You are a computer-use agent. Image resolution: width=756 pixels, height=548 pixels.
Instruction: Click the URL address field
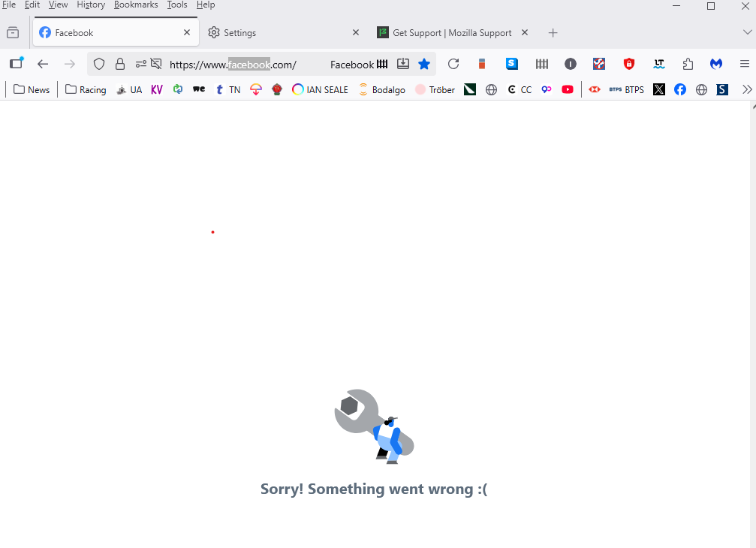pyautogui.click(x=246, y=65)
